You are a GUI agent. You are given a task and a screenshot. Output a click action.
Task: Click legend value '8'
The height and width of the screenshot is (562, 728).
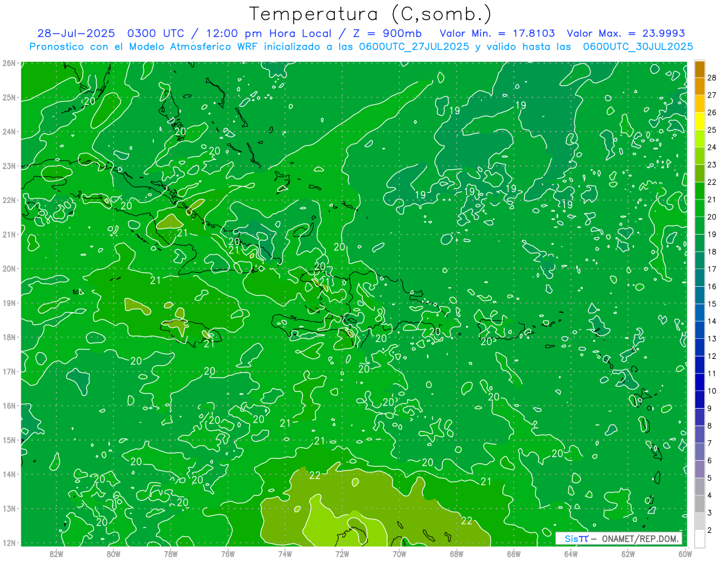(x=710, y=426)
